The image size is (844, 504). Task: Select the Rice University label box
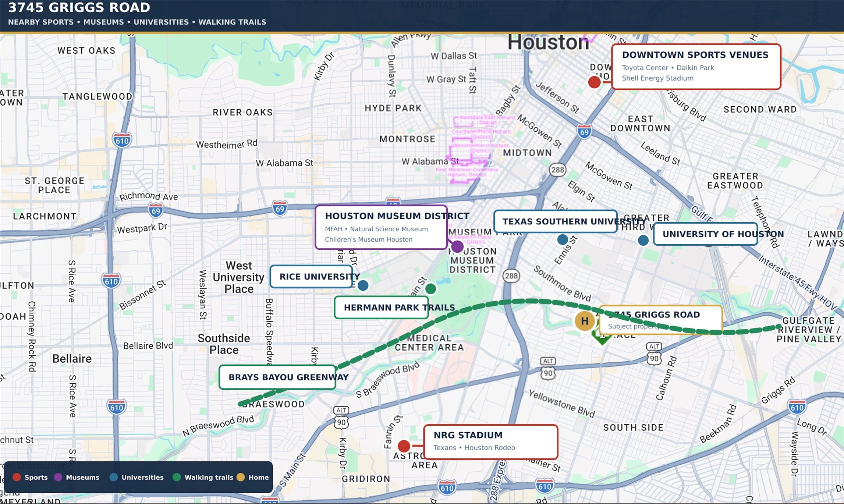pos(311,277)
